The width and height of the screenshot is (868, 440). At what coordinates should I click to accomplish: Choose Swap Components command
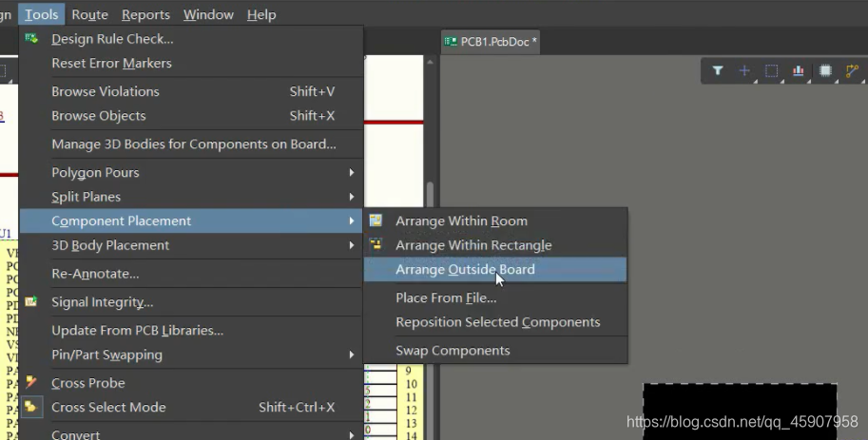pyautogui.click(x=495, y=351)
